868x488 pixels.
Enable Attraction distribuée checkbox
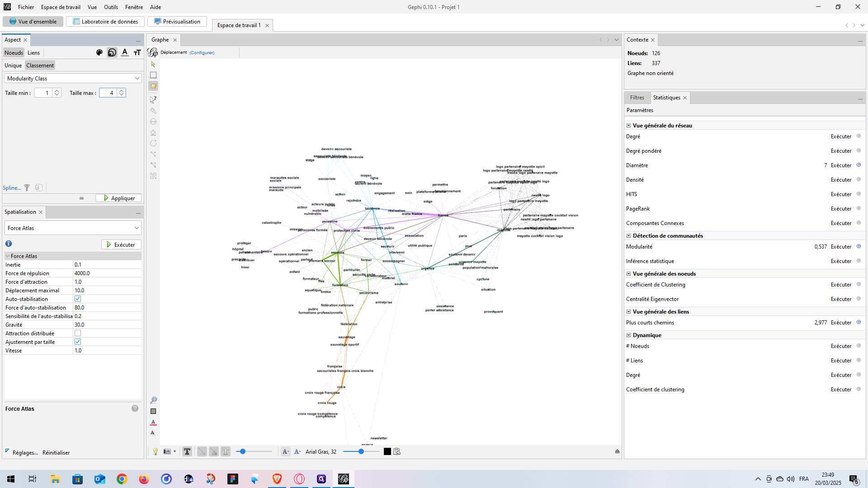(78, 333)
